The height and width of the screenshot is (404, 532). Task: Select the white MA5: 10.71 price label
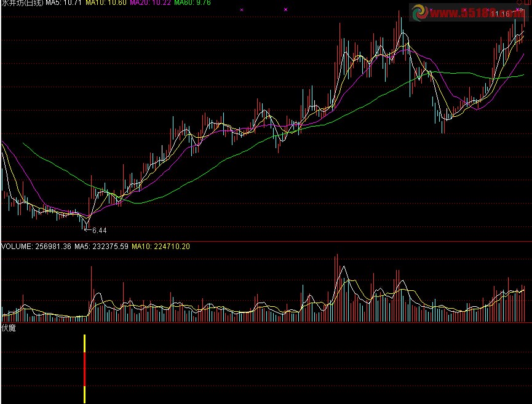click(64, 2)
